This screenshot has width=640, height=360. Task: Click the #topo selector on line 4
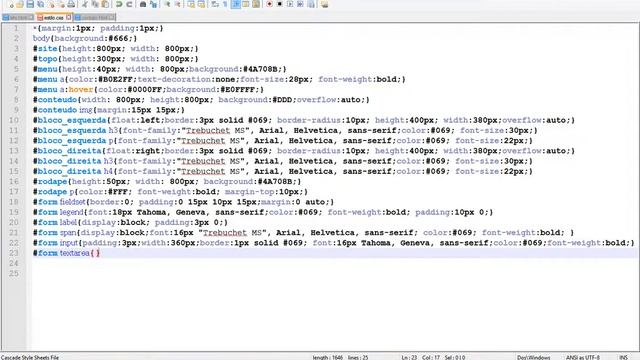click(45, 59)
